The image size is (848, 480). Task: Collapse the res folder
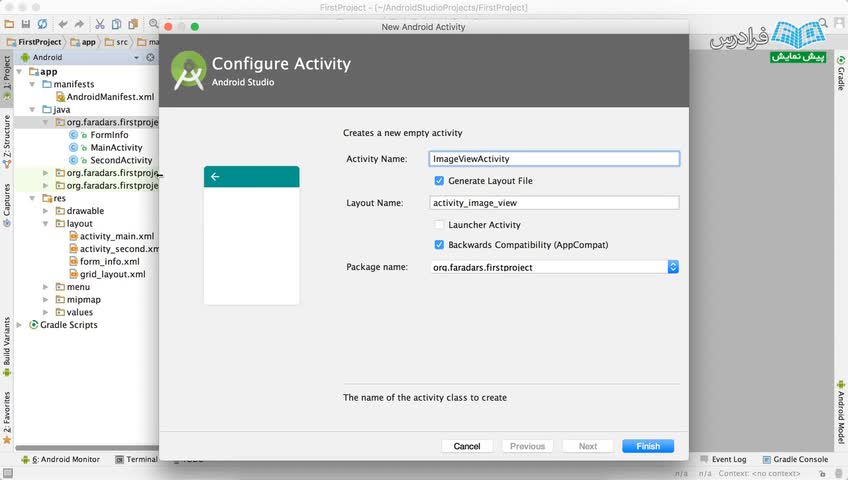[32, 198]
